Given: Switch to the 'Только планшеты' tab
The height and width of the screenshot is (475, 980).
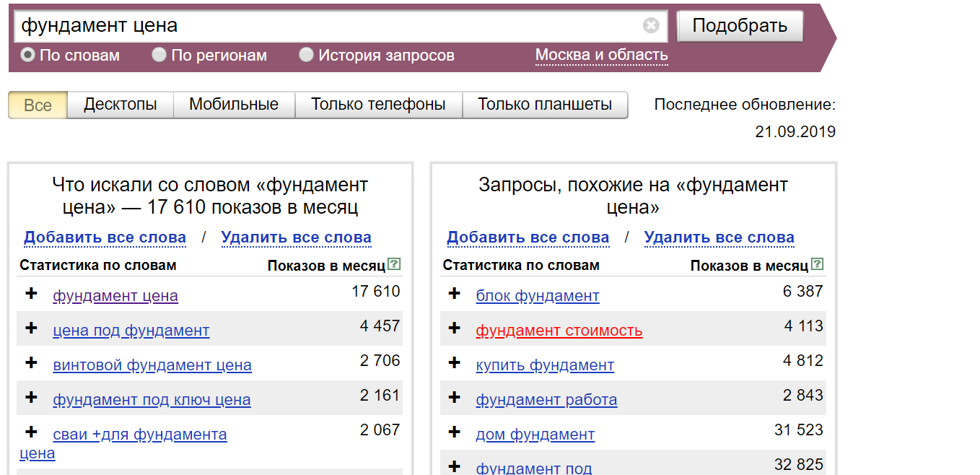Looking at the screenshot, I should point(545,105).
